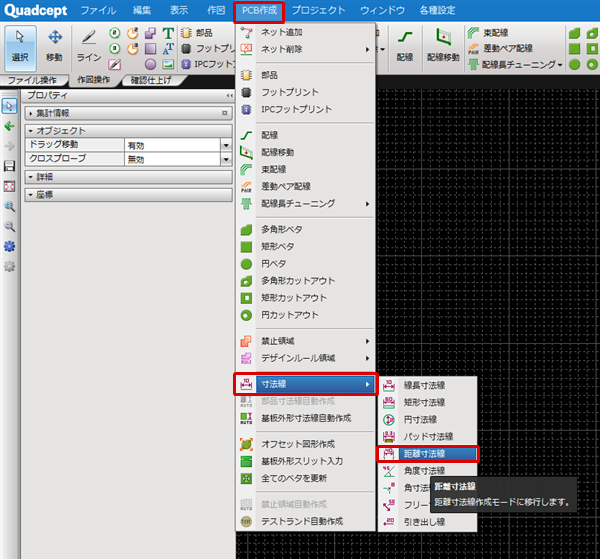600x559 pixels.
Task: Choose 多角形カットアウト from the menu
Action: pos(305,281)
